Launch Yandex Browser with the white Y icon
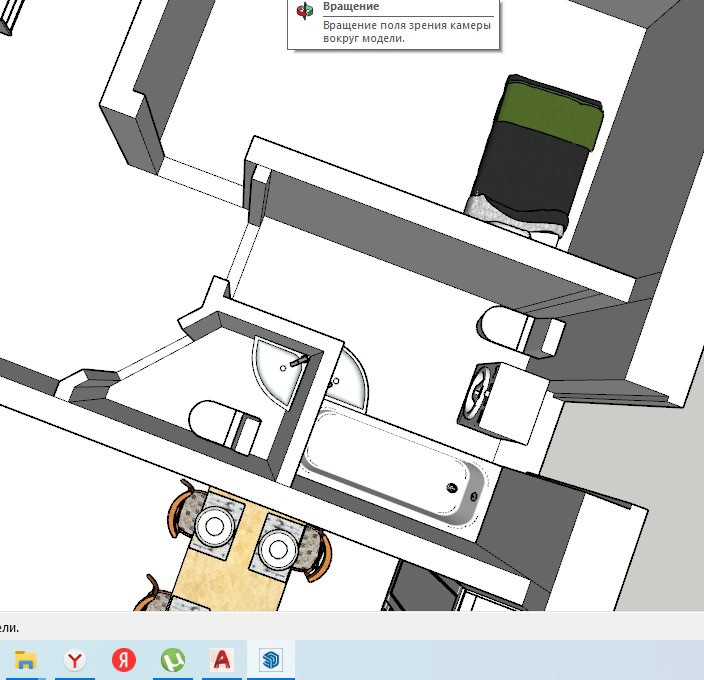This screenshot has height=680, width=704. pos(75,660)
